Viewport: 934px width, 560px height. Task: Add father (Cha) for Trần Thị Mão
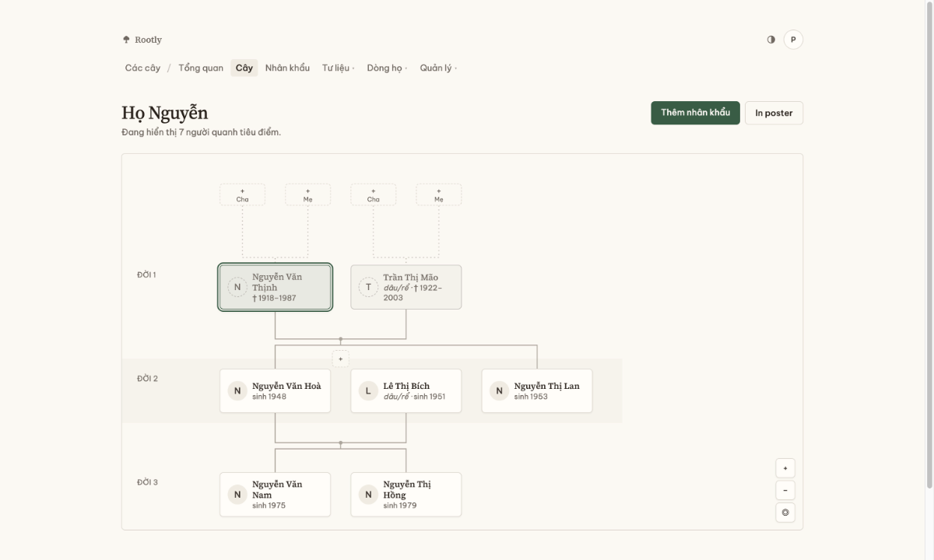(x=373, y=194)
